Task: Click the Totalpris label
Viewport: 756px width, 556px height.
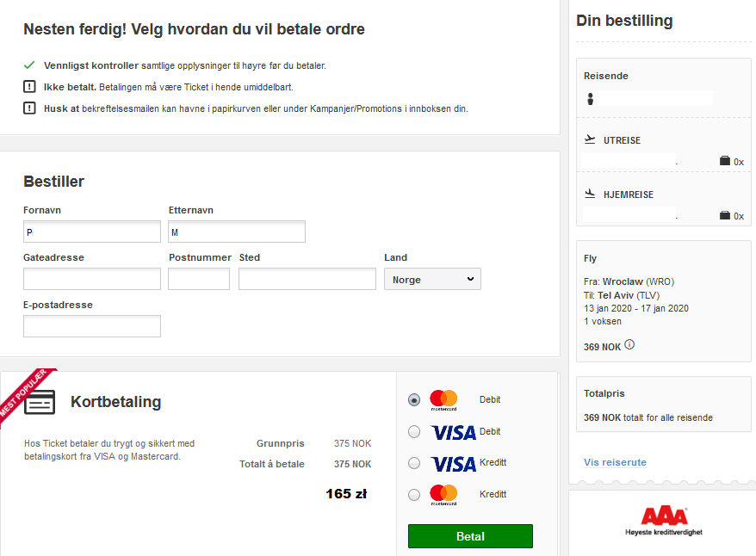Action: (x=604, y=393)
